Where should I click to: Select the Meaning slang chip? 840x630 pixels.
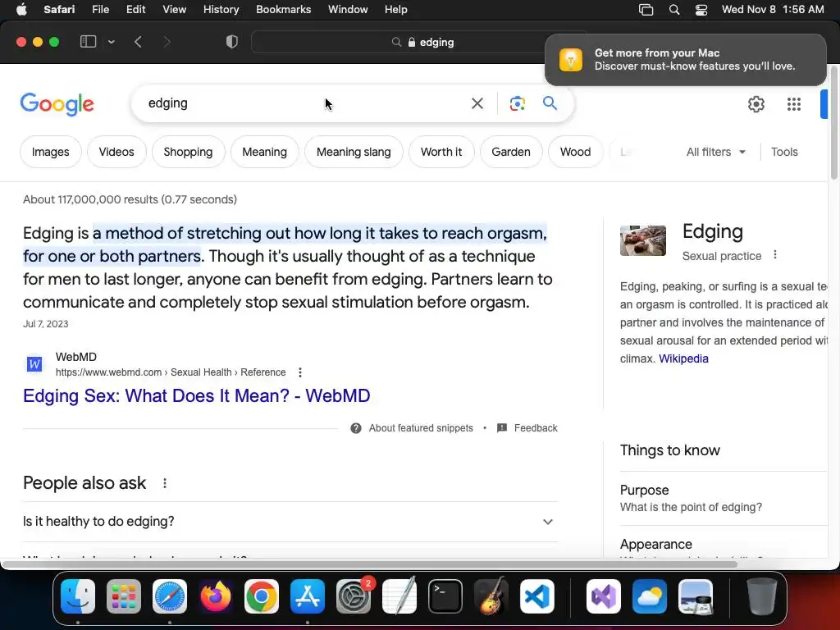point(354,152)
